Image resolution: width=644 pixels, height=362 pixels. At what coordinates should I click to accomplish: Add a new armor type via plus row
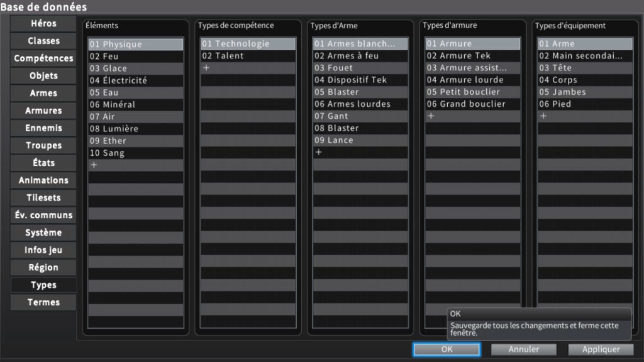[473, 116]
